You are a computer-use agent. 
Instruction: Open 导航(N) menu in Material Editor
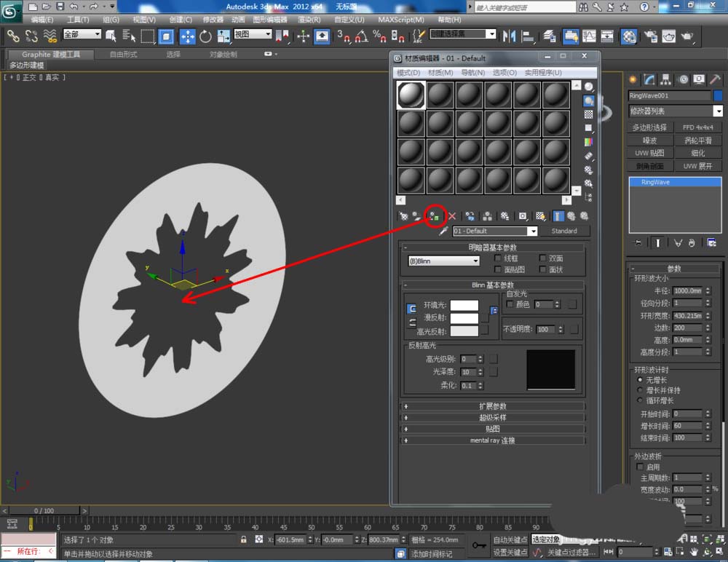[x=472, y=73]
